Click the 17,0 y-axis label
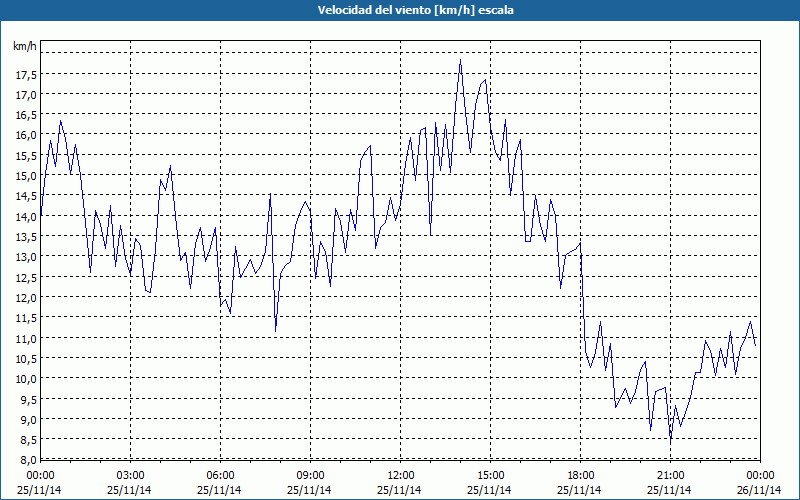This screenshot has height=500, width=800. [x=26, y=95]
